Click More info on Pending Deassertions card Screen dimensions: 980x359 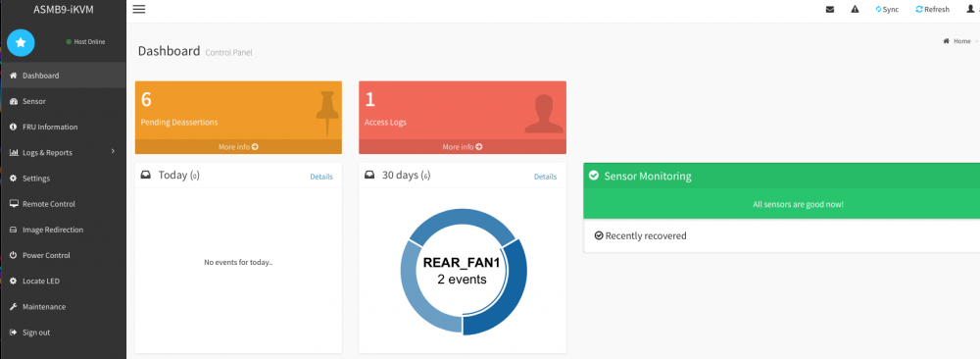click(238, 146)
